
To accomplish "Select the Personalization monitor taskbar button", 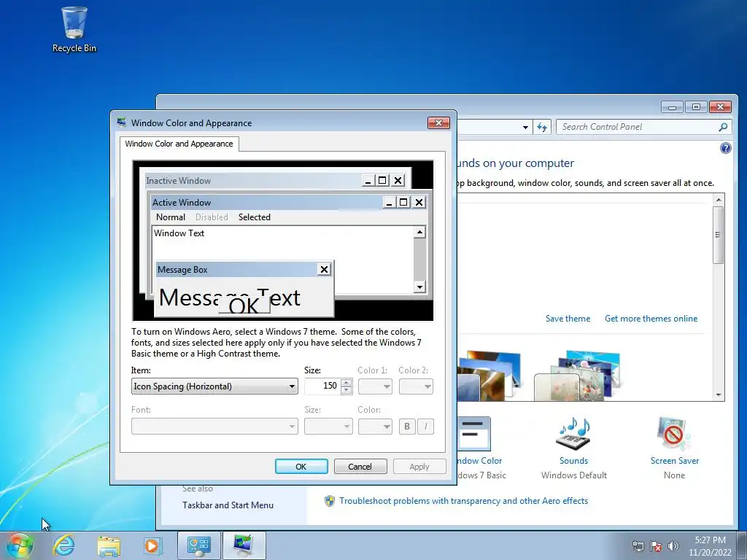I will 244,545.
